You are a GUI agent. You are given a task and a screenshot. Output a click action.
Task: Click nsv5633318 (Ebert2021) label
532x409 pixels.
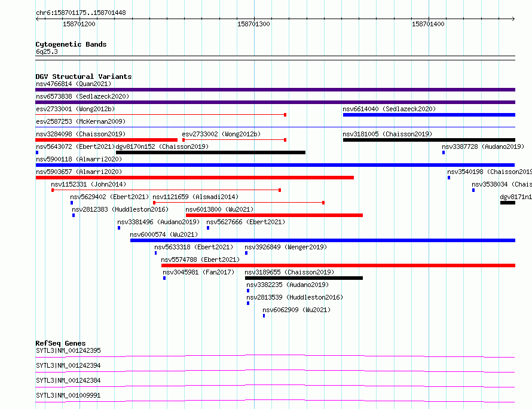coord(194,247)
